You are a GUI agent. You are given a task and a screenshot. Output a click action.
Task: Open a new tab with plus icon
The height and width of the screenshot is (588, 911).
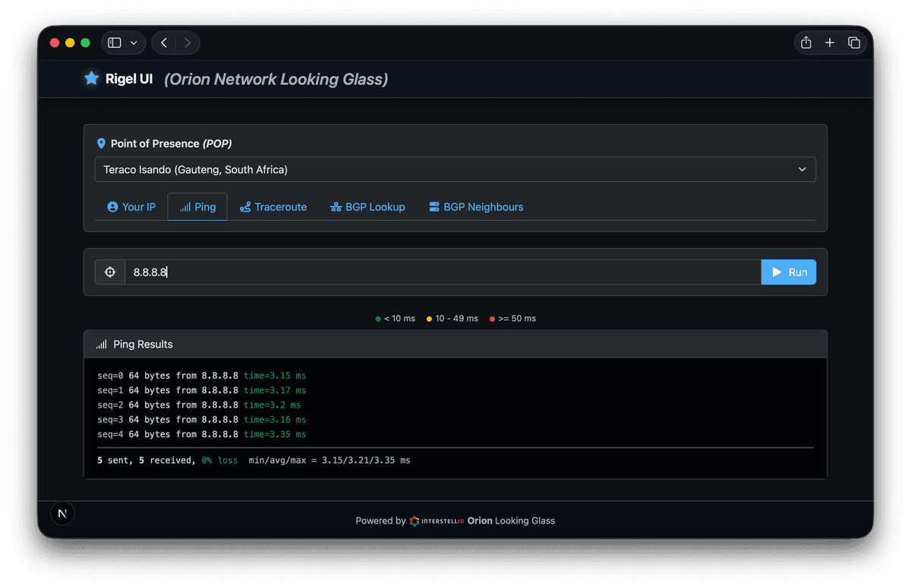[830, 42]
